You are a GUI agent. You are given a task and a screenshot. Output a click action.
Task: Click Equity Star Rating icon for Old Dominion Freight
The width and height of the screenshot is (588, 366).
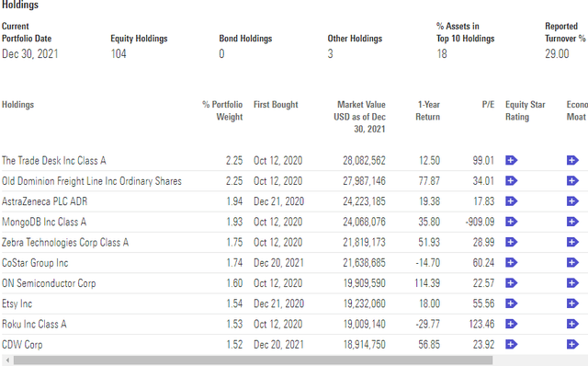click(x=511, y=181)
